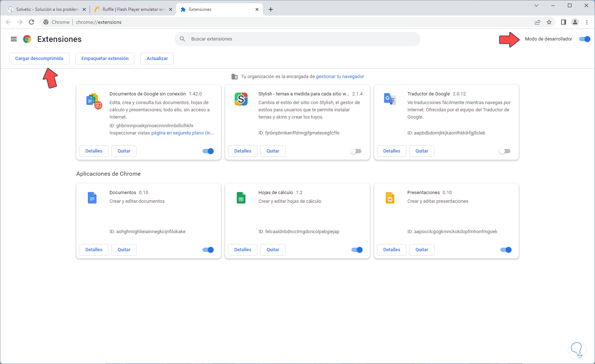Image resolution: width=595 pixels, height=364 pixels.
Task: Open the browser side panel icon
Action: [563, 22]
